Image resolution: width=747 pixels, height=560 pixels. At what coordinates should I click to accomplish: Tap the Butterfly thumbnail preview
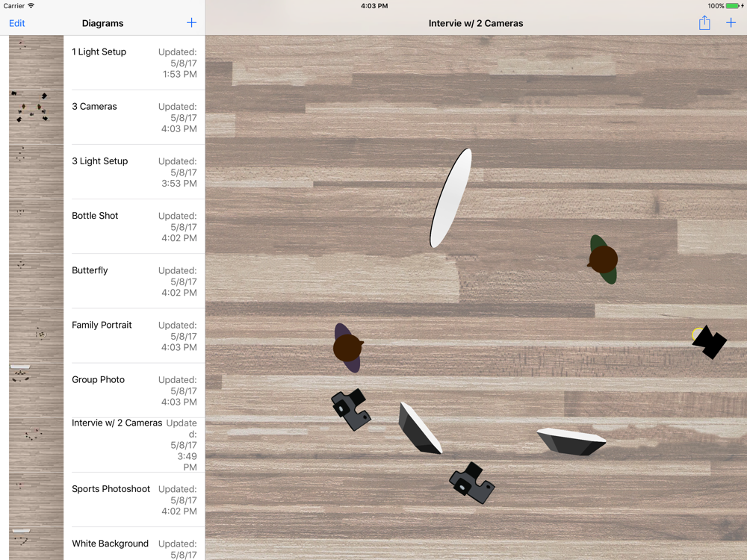coord(36,281)
